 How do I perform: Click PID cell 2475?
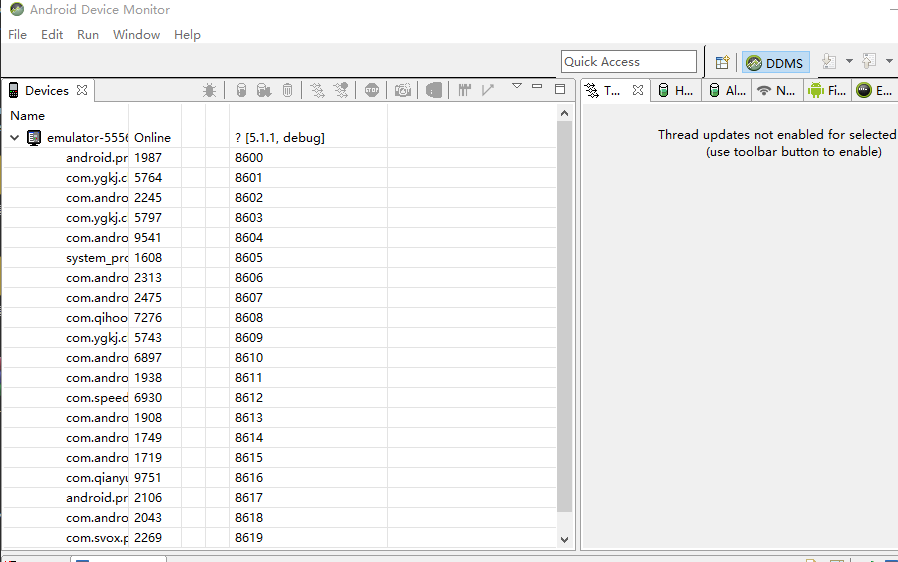148,298
